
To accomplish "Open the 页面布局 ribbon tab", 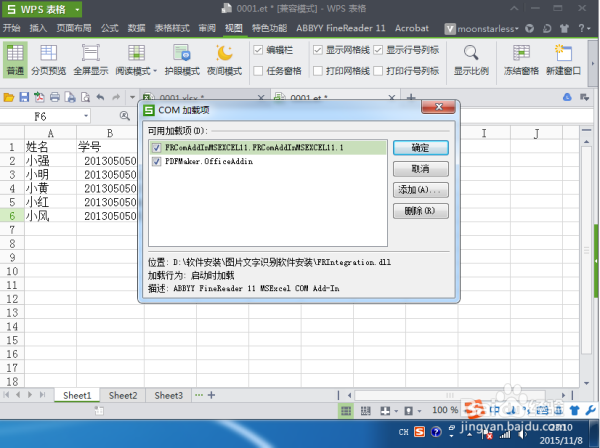I will [x=74, y=28].
